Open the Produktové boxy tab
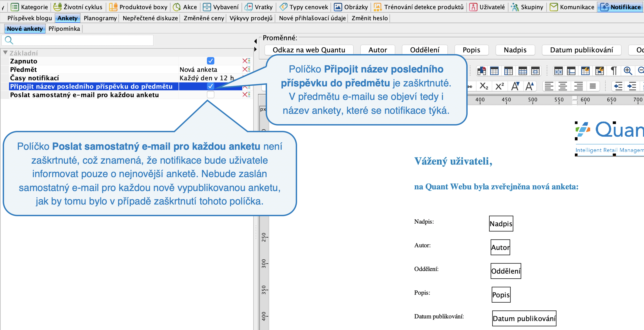Screen dimensions: 644x330 (138, 7)
